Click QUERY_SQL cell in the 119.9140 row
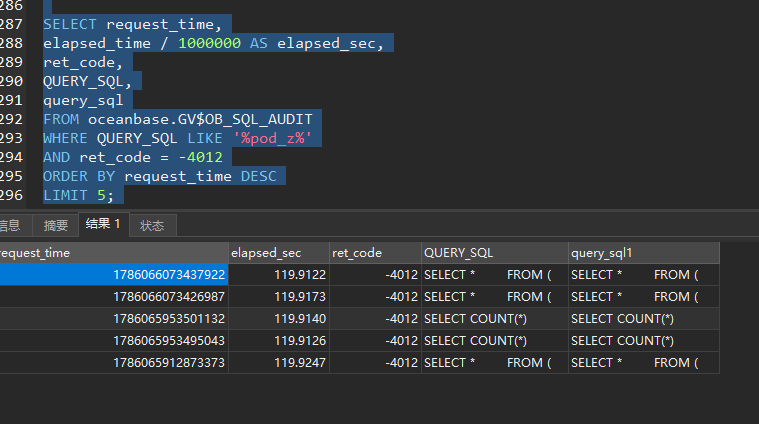 point(495,318)
